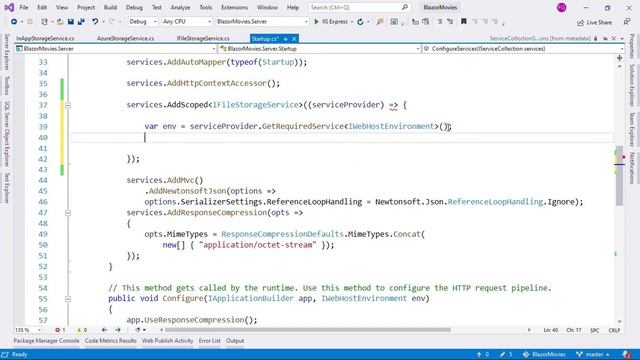Open the Extensions menu
Screen dimensions: 640x360
[234, 7]
